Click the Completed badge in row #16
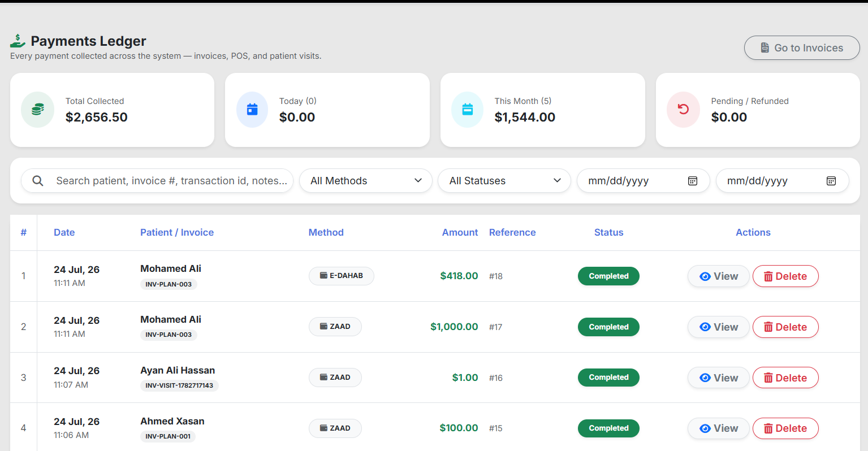 [x=608, y=378]
